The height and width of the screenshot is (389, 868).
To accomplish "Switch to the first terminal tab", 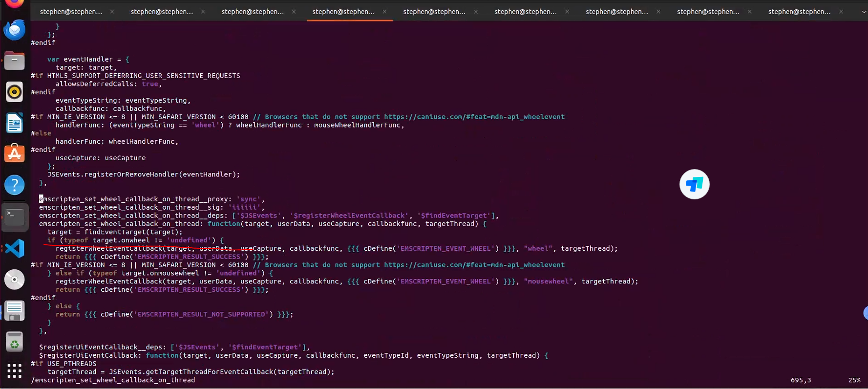I will tap(71, 12).
